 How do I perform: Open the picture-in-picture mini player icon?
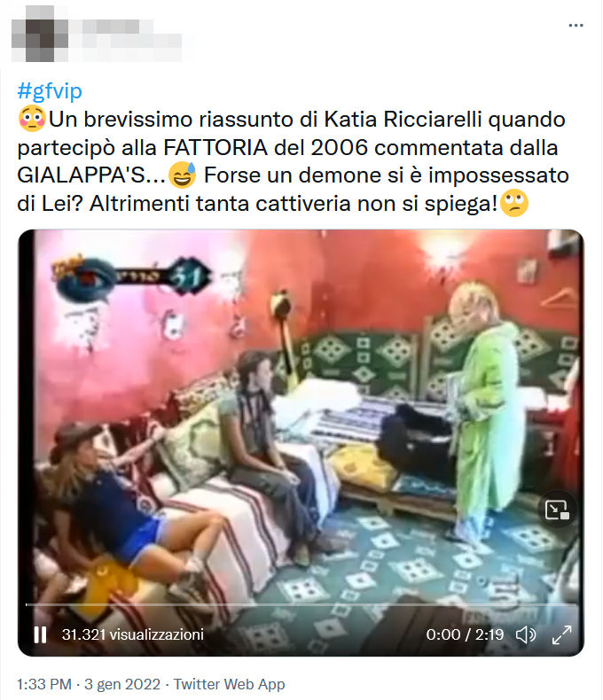coord(557,509)
